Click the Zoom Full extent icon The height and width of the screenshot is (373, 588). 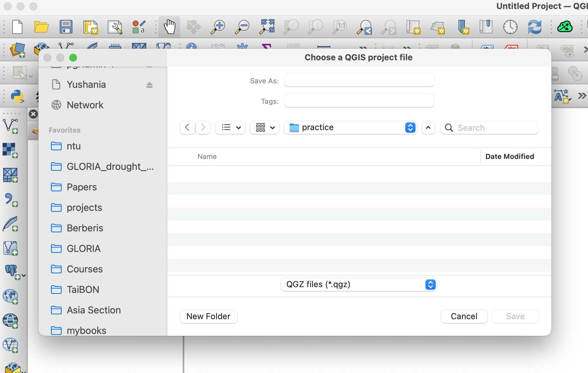tap(267, 27)
